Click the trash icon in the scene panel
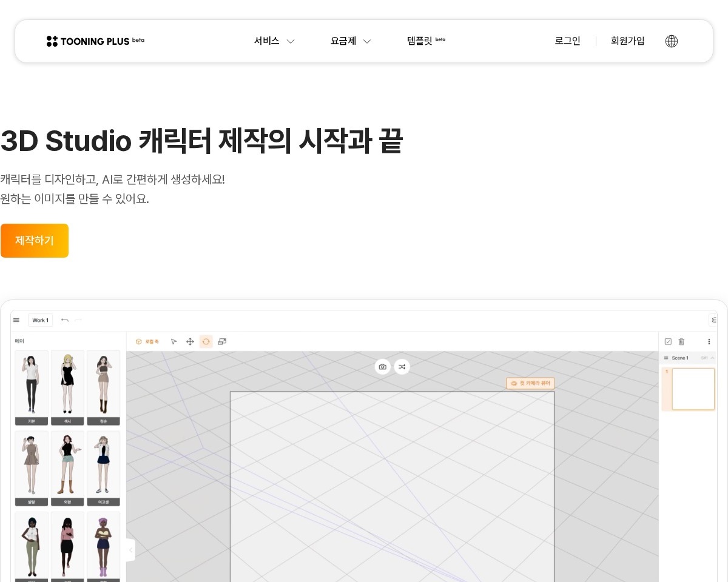Image resolution: width=728 pixels, height=582 pixels. point(681,342)
